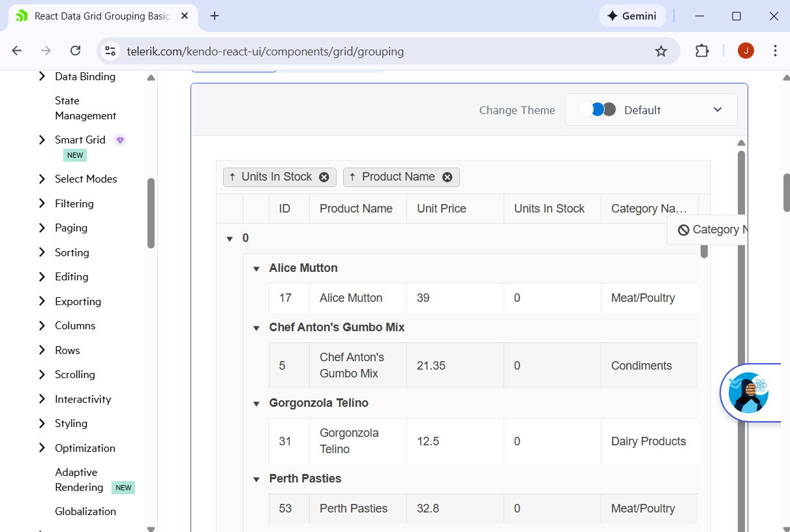Remove the Product Name group chip

point(448,177)
